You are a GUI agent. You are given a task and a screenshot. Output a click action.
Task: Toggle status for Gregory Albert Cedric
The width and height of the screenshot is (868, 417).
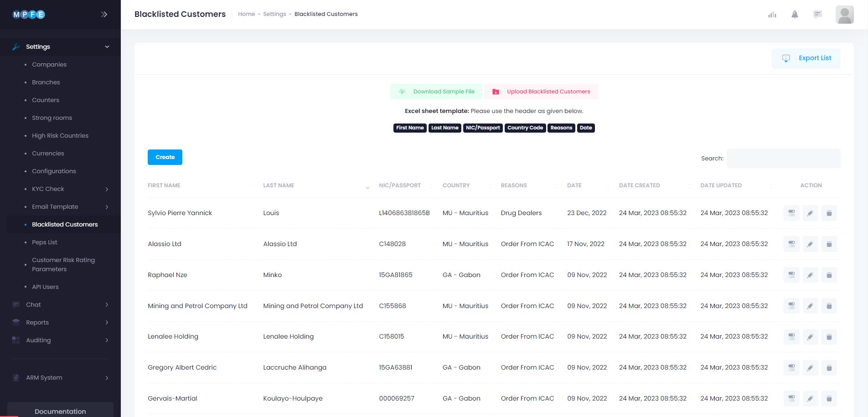[x=791, y=368]
